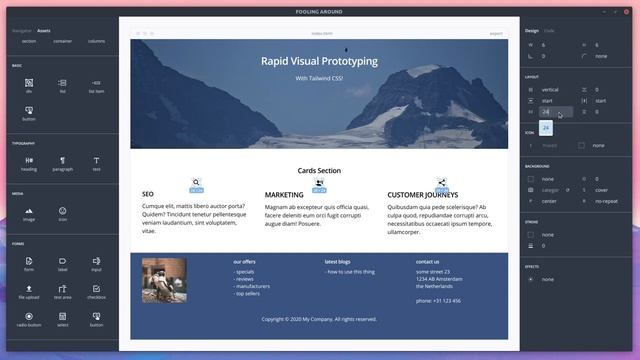Select the MARKETING card title
This screenshot has height=360, width=640.
click(284, 195)
